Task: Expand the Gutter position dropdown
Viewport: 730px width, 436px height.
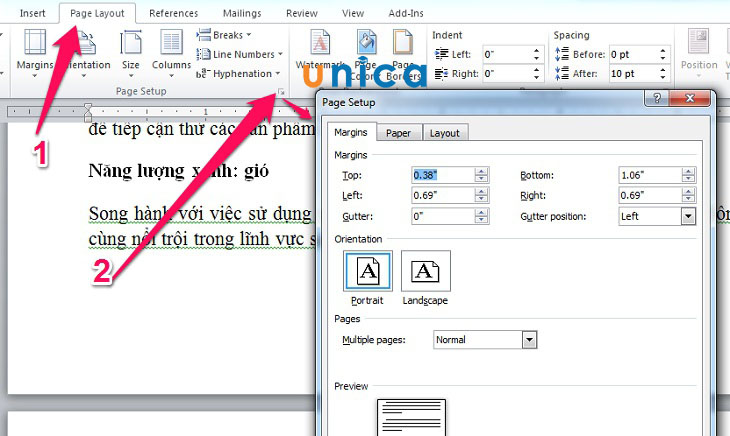Action: 688,216
